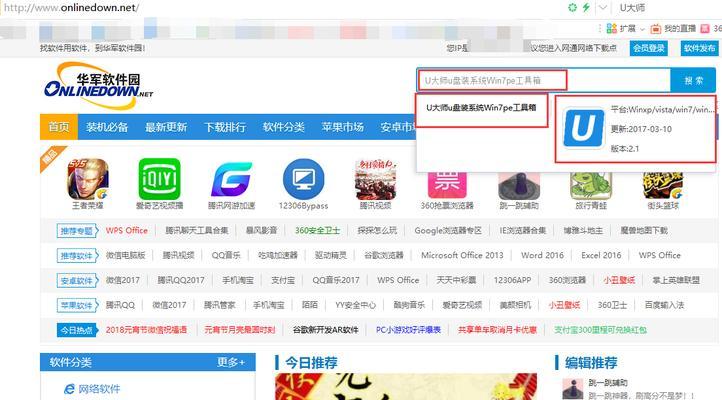Open the green 360安全卫士 link
The width and height of the screenshot is (722, 400).
point(317,231)
